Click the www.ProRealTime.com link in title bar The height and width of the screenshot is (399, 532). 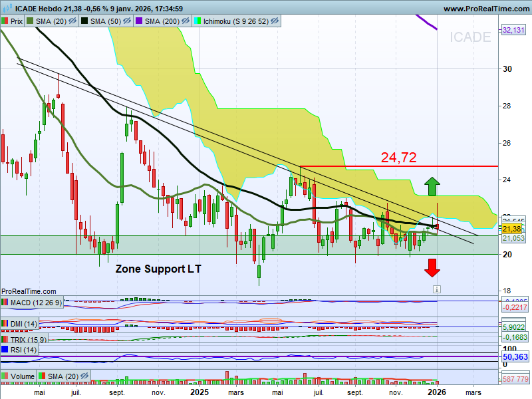pos(486,9)
